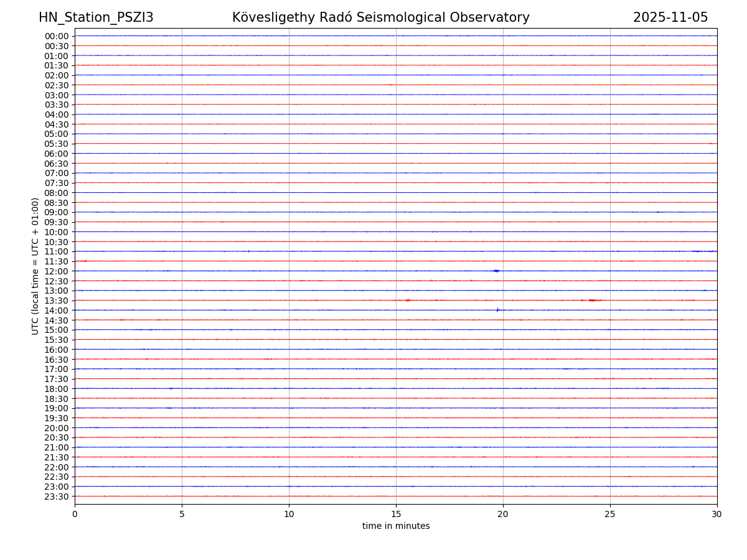Screen dimensions: 747x560
Task: Click the Kövesligethy Radó Seismological Observatory title
Action: click(380, 18)
